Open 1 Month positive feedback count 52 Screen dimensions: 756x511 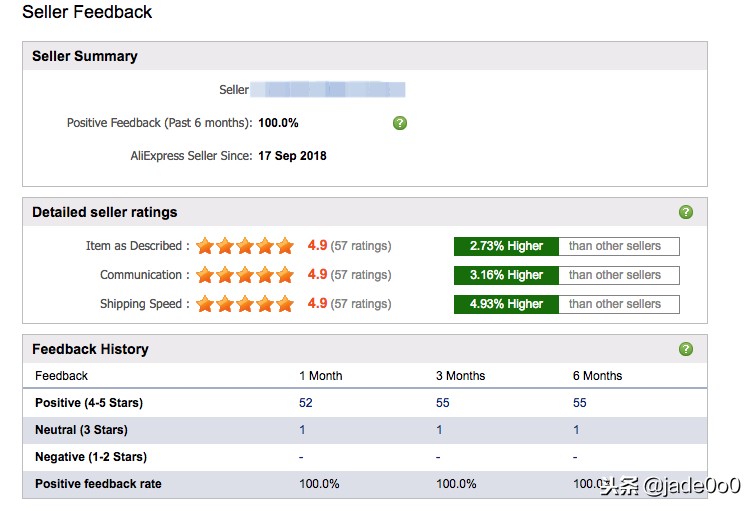(x=306, y=403)
